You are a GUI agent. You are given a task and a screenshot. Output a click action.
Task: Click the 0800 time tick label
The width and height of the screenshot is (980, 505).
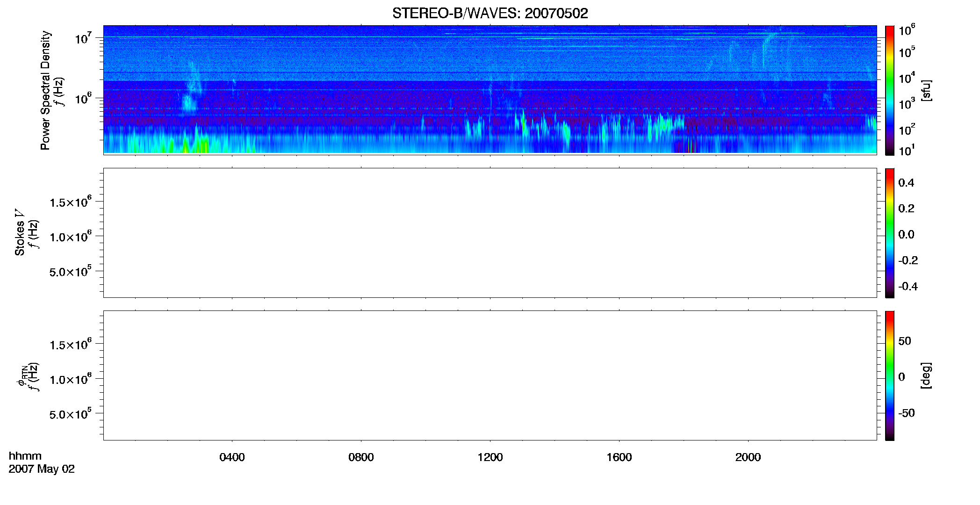[361, 457]
